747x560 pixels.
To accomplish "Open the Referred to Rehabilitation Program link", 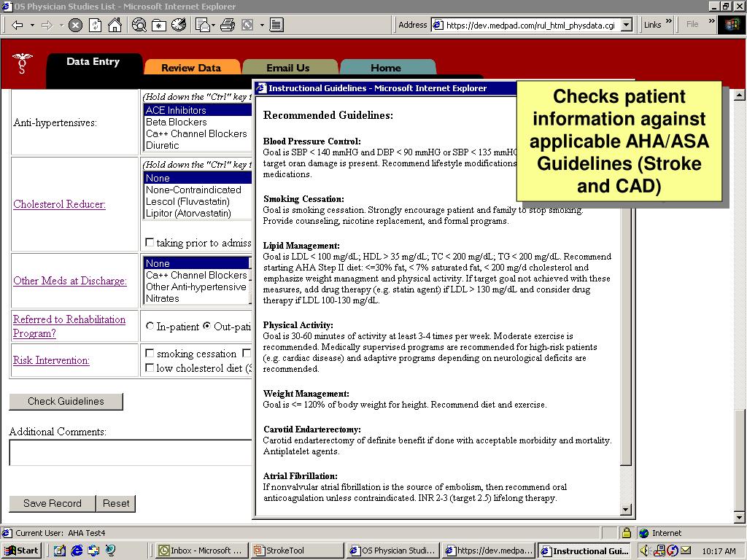I will click(x=69, y=326).
